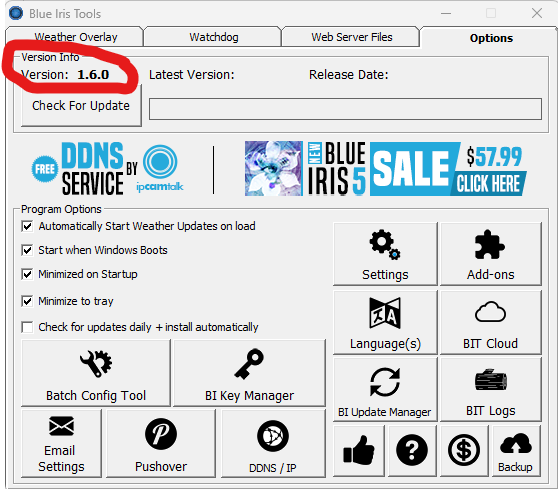Open Add-ons puzzle piece button
Viewport: 558px width, 489px height.
491,254
